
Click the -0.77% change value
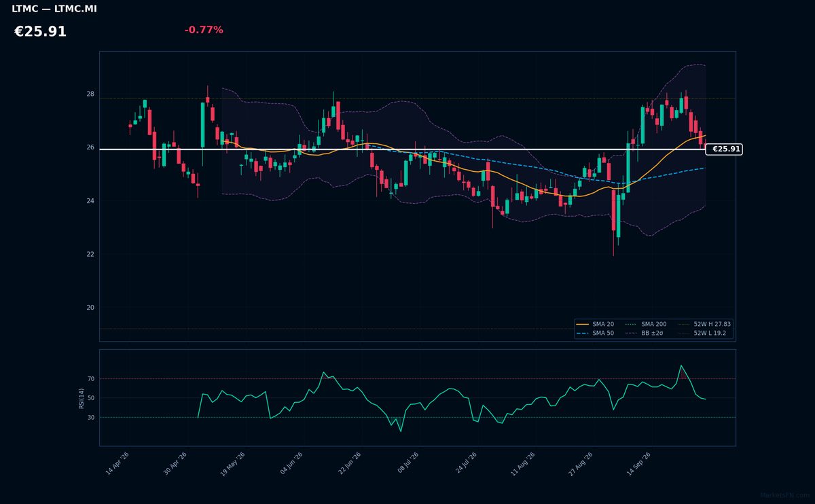pos(204,30)
